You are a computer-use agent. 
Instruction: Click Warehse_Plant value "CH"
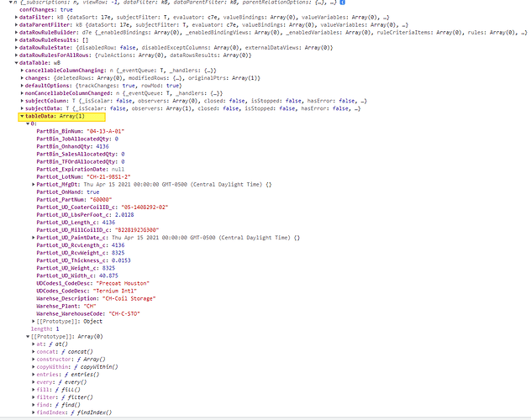[90, 306]
